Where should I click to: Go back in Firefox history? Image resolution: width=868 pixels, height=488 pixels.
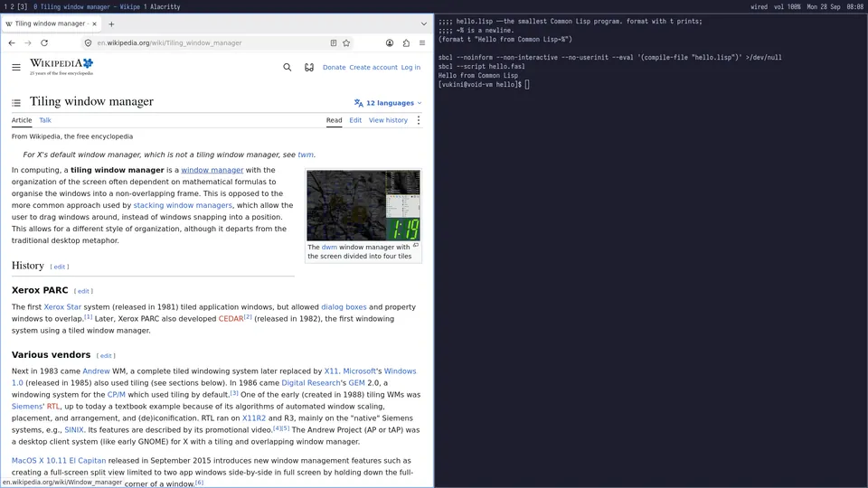[x=12, y=42]
